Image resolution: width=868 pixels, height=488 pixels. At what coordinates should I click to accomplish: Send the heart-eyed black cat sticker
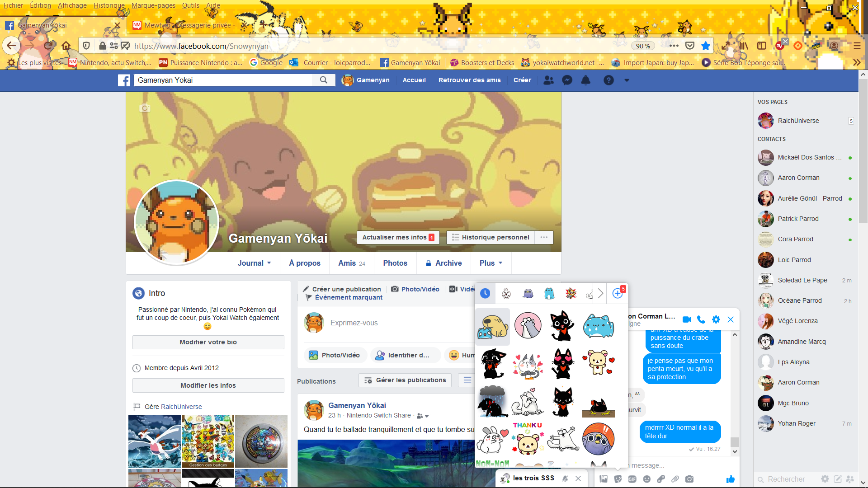click(562, 363)
